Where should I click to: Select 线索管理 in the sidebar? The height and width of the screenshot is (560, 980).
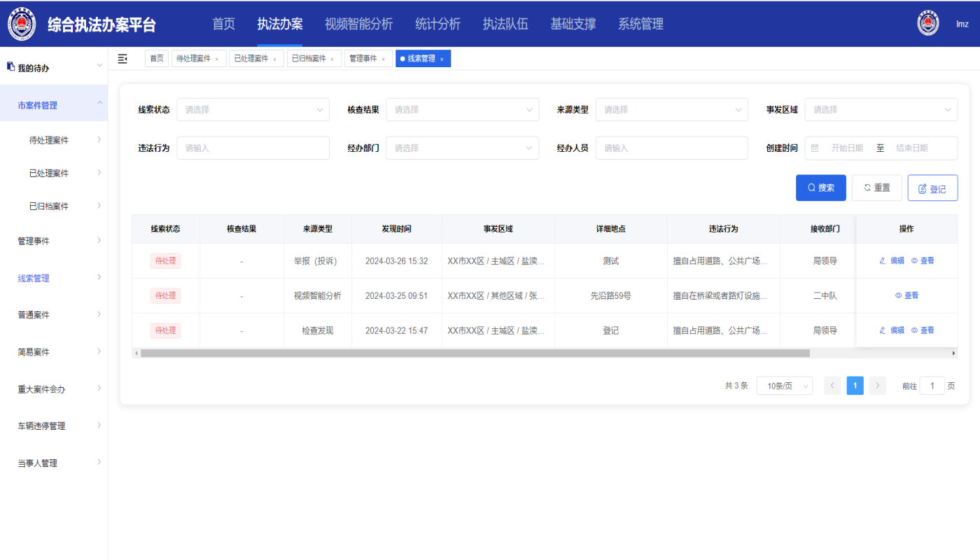(54, 278)
